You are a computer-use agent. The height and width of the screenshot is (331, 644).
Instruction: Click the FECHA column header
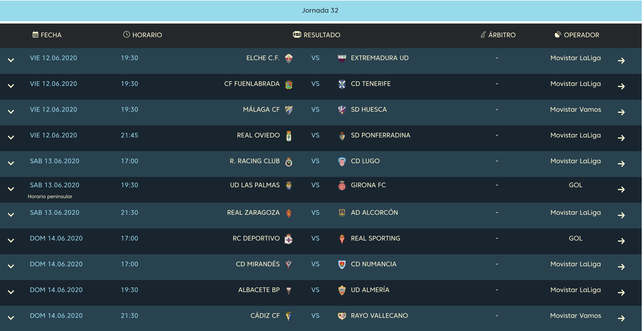[x=47, y=35]
